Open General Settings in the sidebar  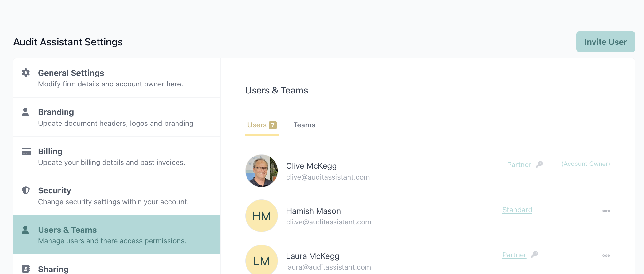click(117, 78)
